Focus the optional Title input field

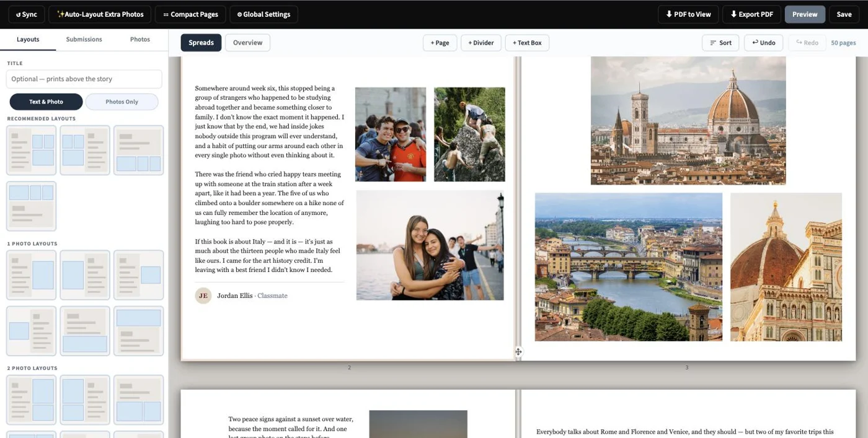[84, 79]
